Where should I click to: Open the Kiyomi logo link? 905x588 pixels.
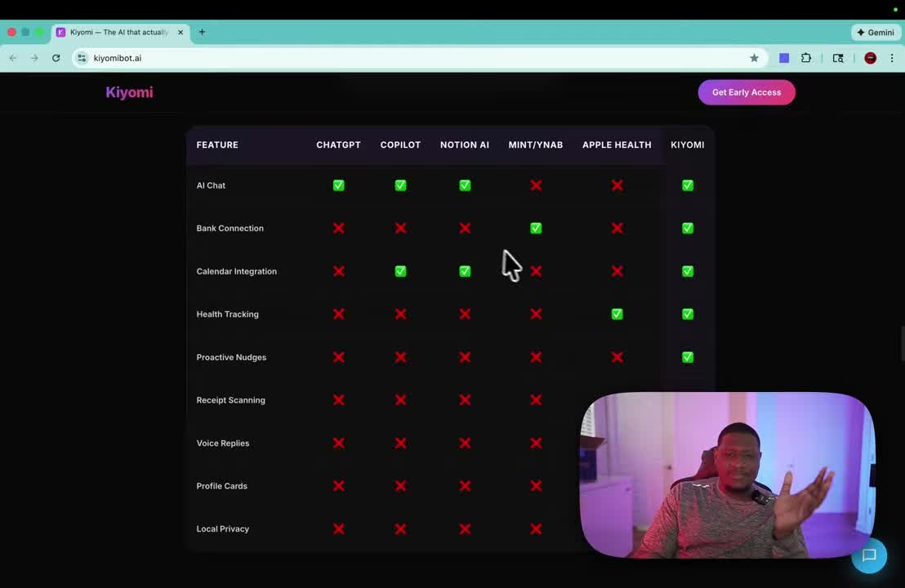pos(129,92)
